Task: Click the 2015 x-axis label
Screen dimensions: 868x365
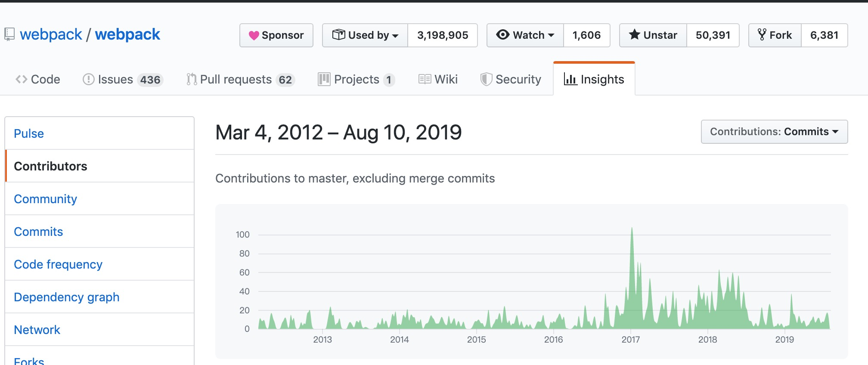Action: click(477, 340)
